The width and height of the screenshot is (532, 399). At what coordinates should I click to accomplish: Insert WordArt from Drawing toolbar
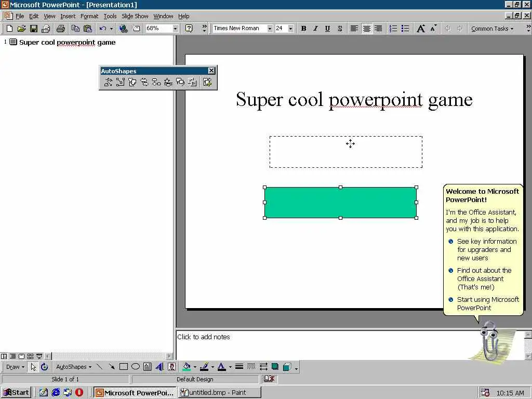coord(159,367)
